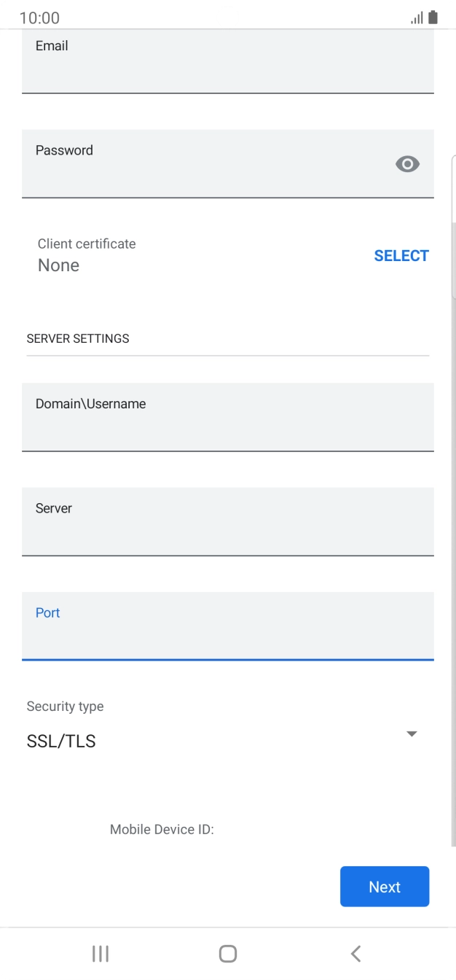
Task: Tap the Back icon in navigation bar
Action: pos(355,952)
